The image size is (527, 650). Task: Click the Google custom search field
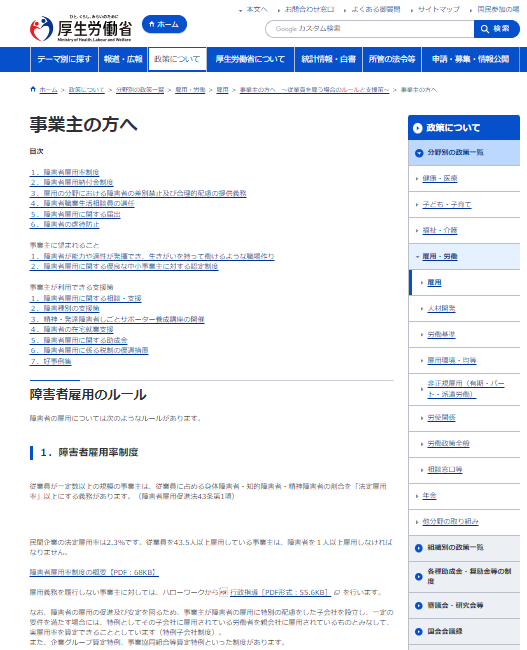point(369,29)
